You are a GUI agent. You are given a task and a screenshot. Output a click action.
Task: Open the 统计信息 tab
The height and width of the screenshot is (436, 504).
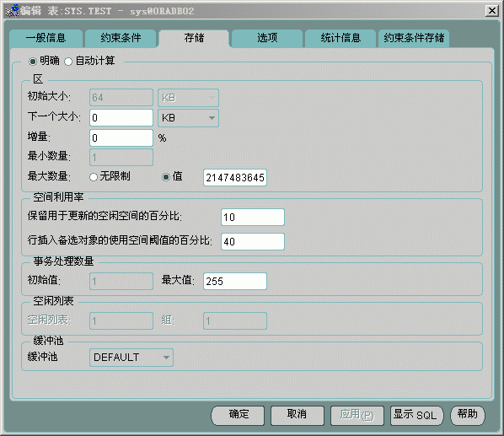(x=340, y=38)
